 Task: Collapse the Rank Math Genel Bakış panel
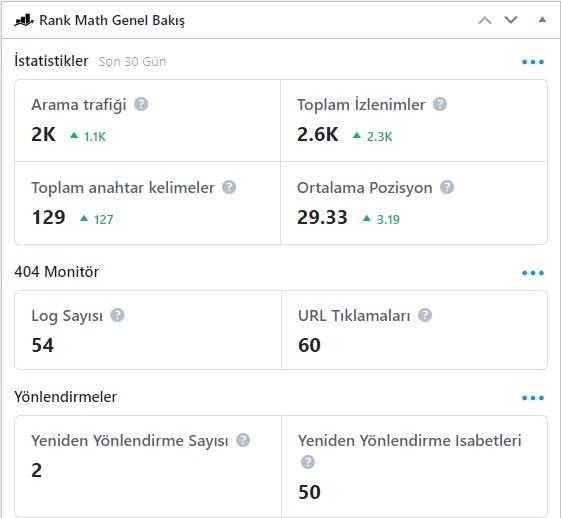click(x=542, y=20)
